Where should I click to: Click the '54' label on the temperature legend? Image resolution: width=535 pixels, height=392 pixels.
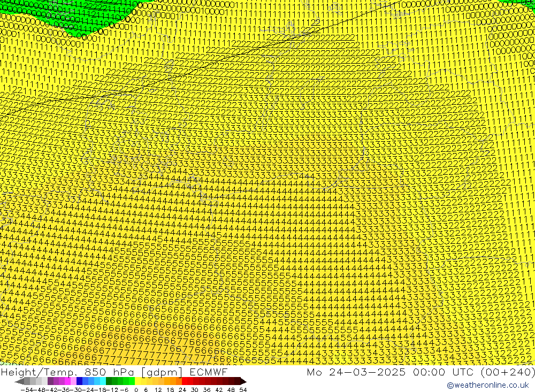[x=243, y=390]
